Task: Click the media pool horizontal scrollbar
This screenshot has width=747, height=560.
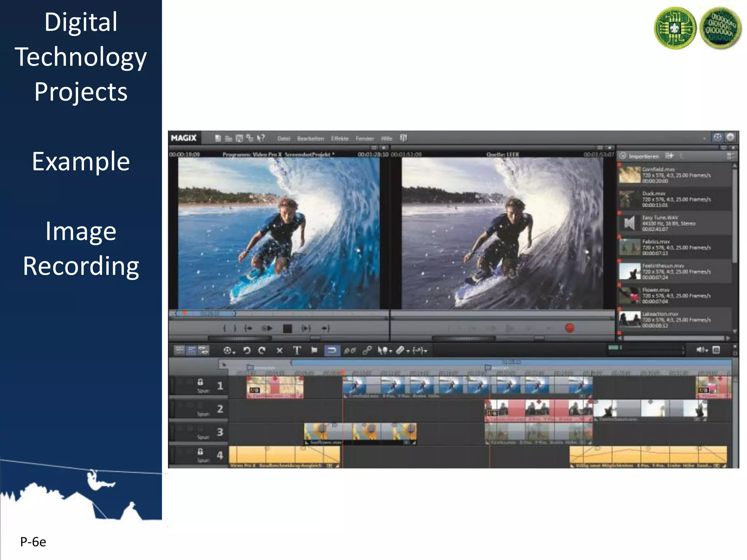Action: point(674,338)
